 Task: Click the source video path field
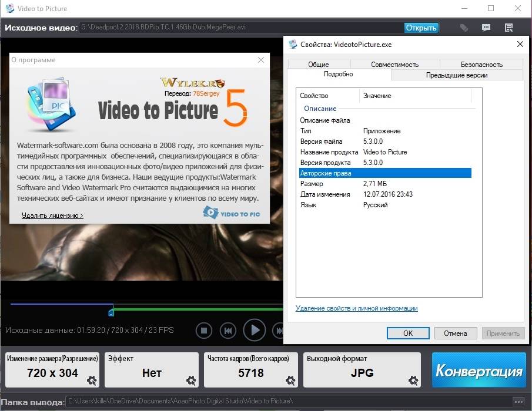coord(241,28)
